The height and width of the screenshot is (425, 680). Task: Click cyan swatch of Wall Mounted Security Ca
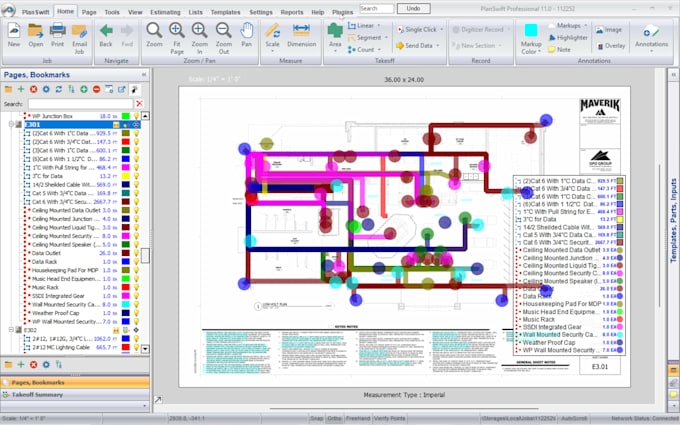pos(126,304)
